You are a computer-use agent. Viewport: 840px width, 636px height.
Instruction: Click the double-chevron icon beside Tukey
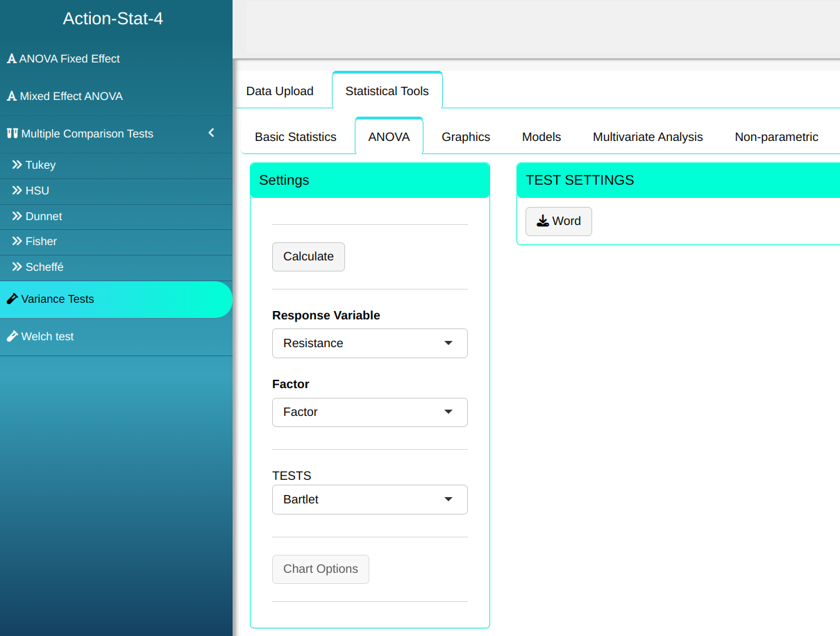click(17, 165)
